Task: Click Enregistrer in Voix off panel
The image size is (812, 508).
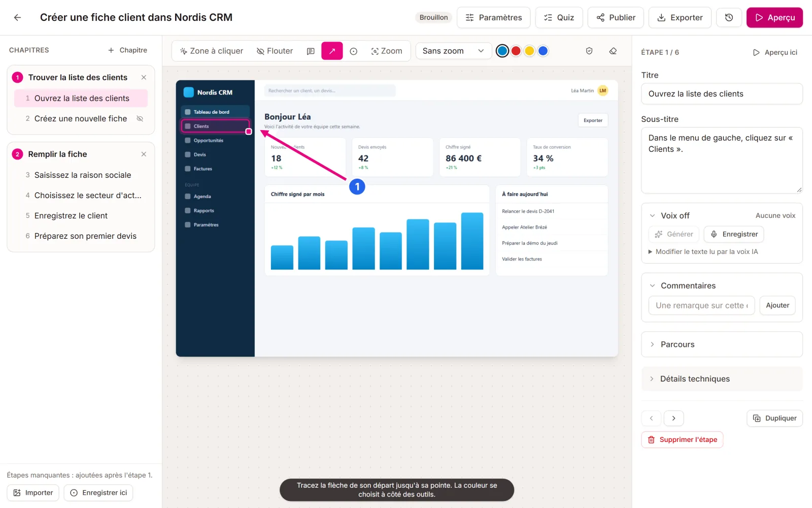Action: (734, 234)
